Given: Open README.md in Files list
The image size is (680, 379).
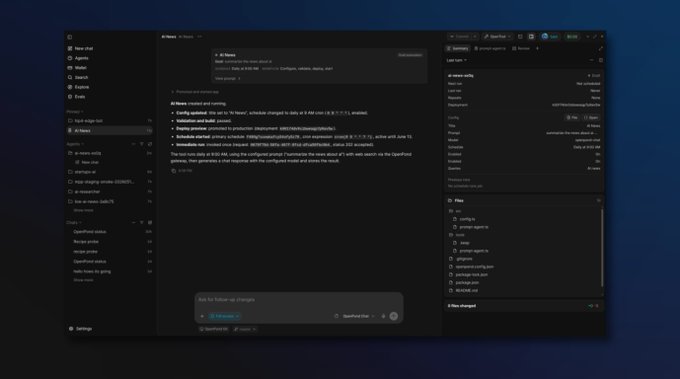Looking at the screenshot, I should 467,291.
